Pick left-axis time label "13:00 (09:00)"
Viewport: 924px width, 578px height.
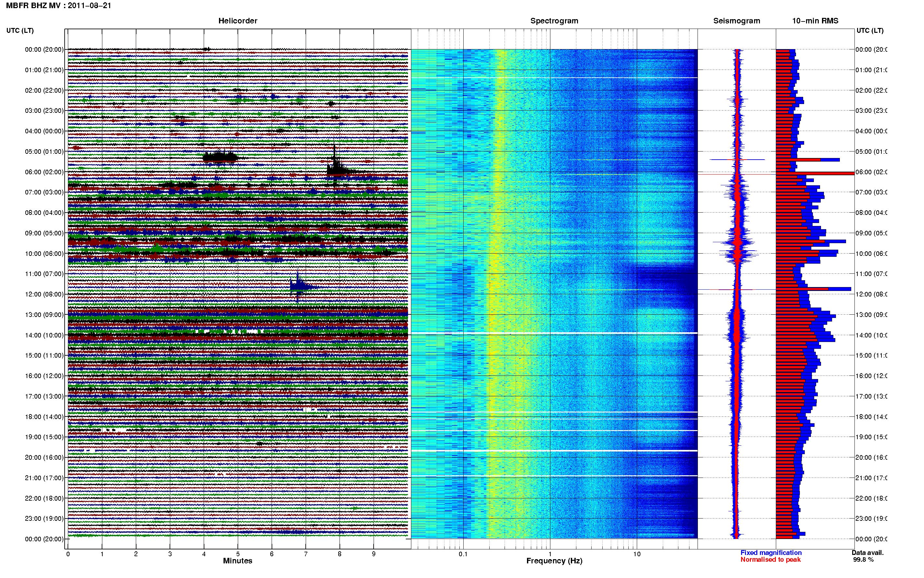click(x=44, y=315)
